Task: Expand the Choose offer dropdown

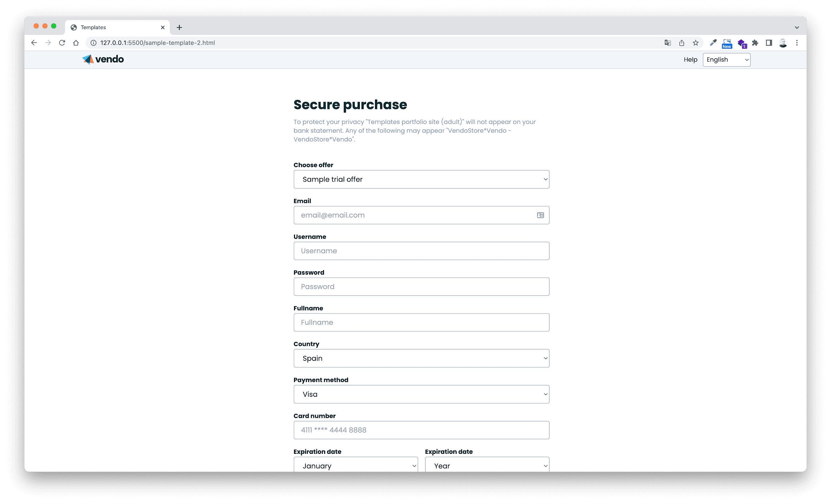Action: 421,179
